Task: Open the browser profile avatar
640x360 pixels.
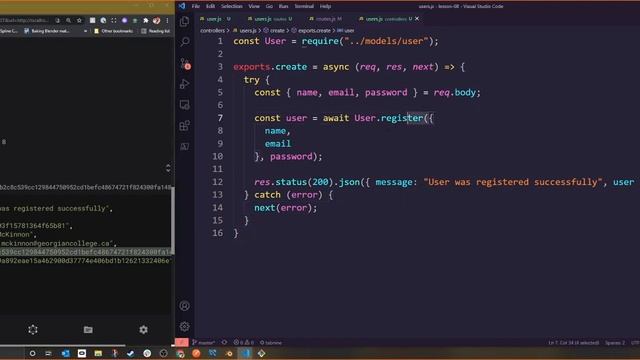Action: 156,20
